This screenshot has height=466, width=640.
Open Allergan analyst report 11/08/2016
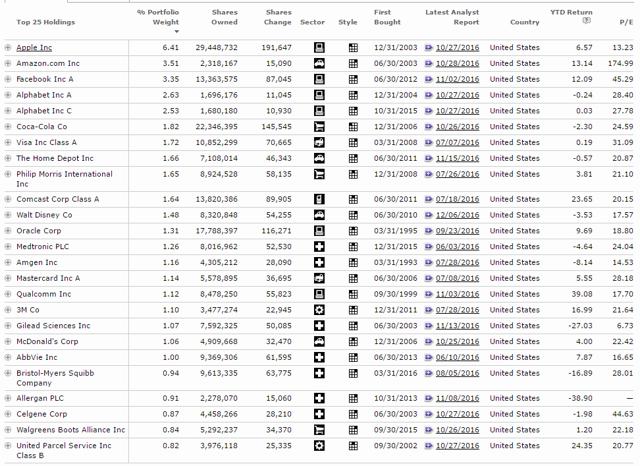point(457,399)
